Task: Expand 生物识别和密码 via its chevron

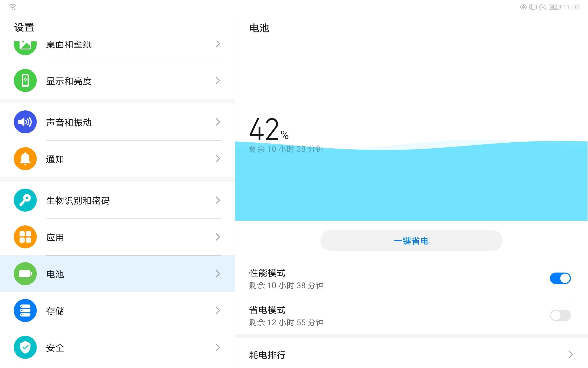Action: 218,200
